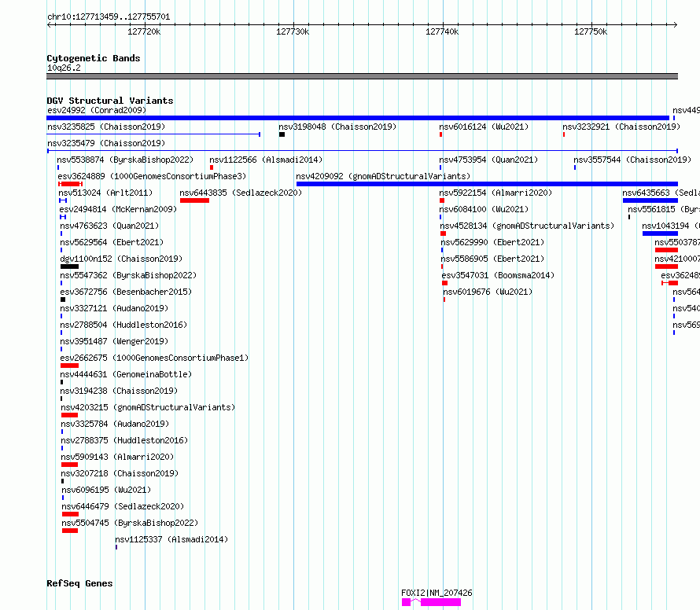Select the blue bar under nsv6435663
The width and height of the screenshot is (700, 610).
650,200
